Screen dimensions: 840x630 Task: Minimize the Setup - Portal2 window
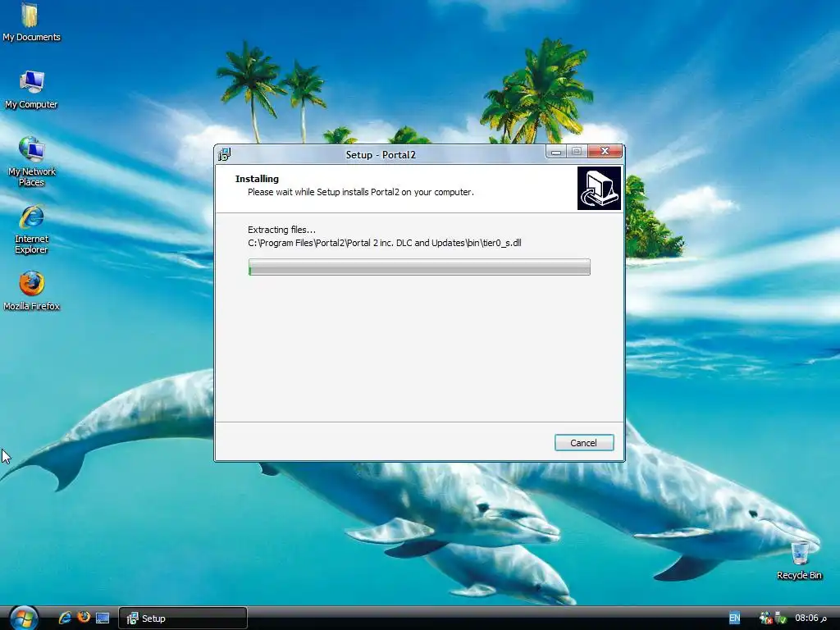coord(556,152)
